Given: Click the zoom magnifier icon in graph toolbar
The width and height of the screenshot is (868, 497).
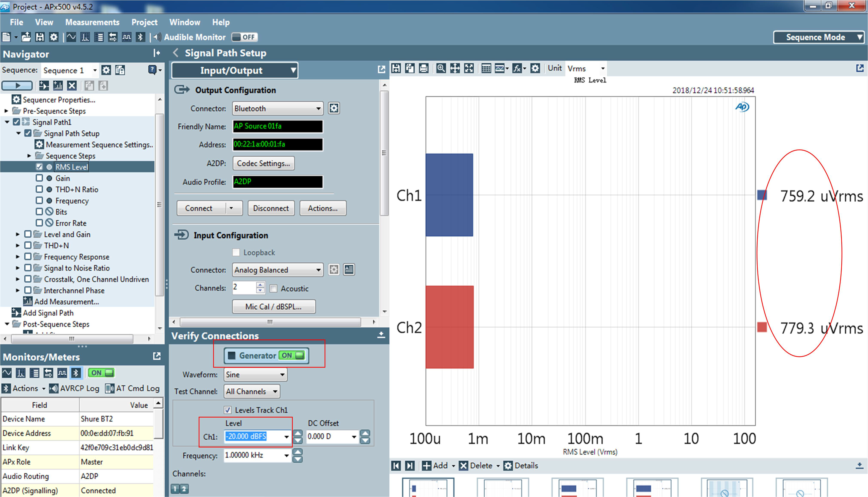Looking at the screenshot, I should point(441,69).
